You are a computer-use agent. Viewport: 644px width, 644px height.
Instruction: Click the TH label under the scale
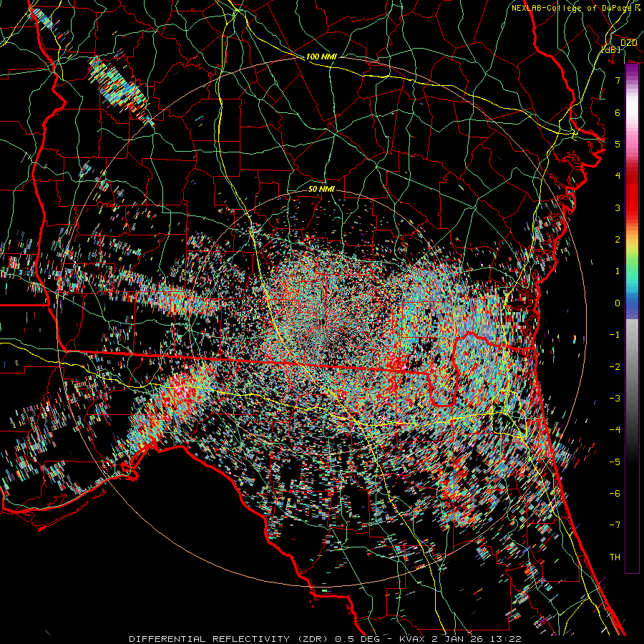[615, 557]
